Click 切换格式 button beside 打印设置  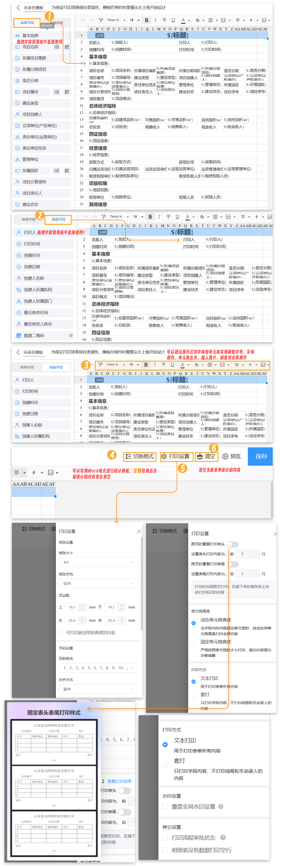[140, 456]
